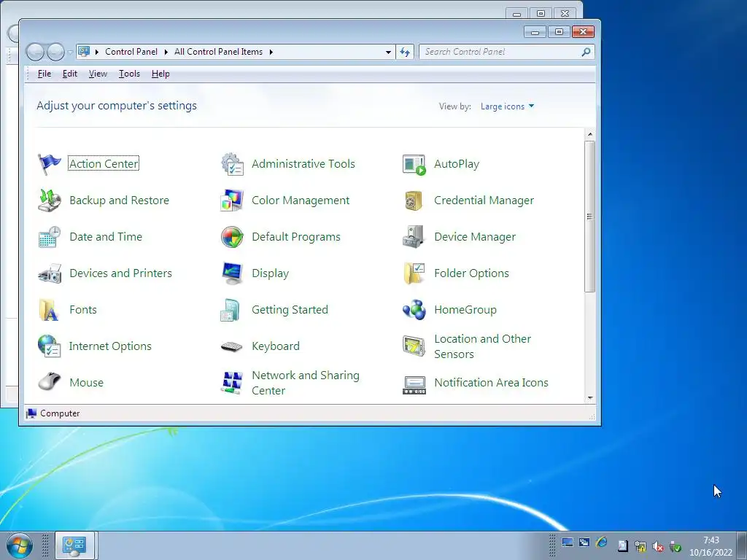Click the Forward navigation button
The width and height of the screenshot is (747, 560).
[x=55, y=52]
